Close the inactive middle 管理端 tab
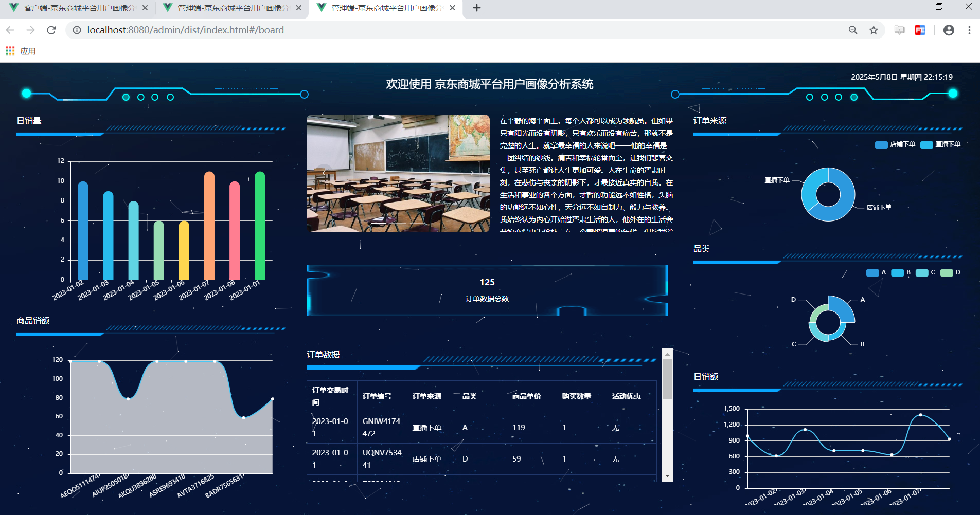Screen dimensions: 980x515 298,8
